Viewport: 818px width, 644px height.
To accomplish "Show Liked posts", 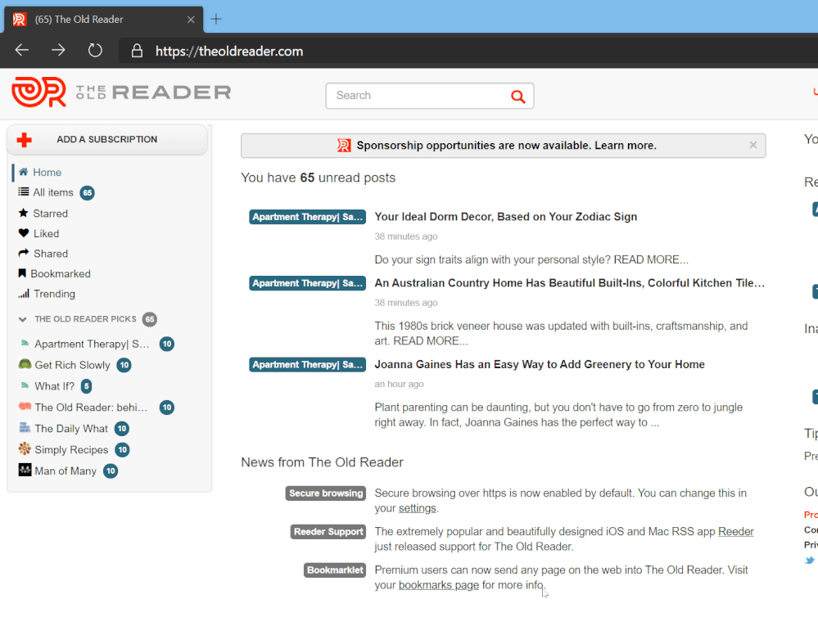I will coord(47,233).
